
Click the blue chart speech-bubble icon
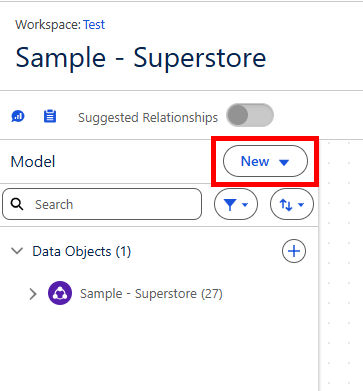pos(18,116)
